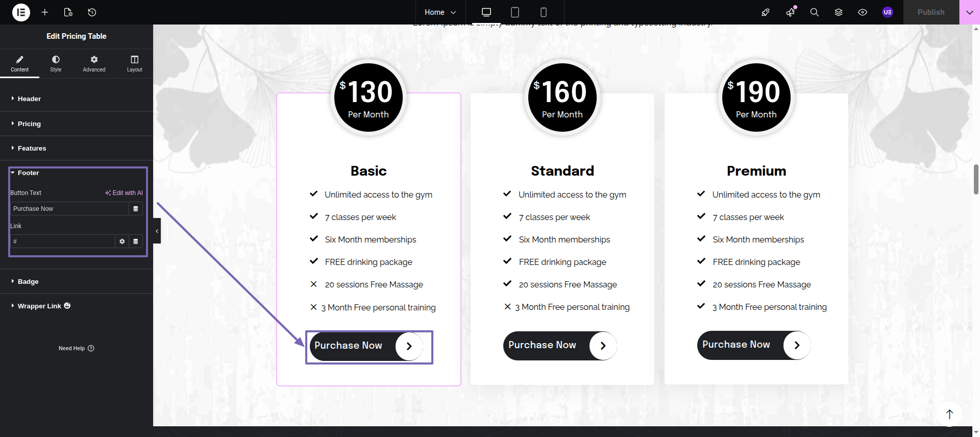The height and width of the screenshot is (437, 980).
Task: Toggle preview mode with eye icon
Action: [x=863, y=12]
